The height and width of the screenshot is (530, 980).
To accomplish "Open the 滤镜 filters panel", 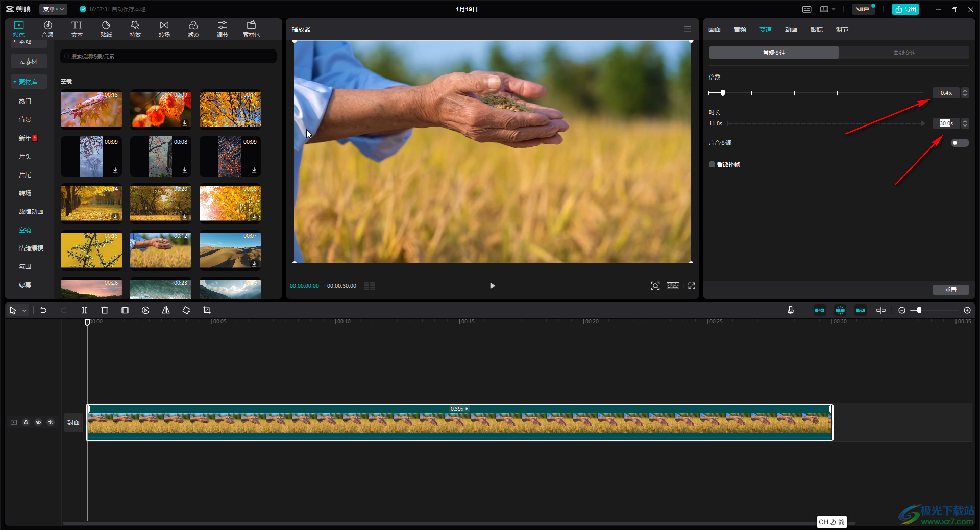I will tap(193, 29).
